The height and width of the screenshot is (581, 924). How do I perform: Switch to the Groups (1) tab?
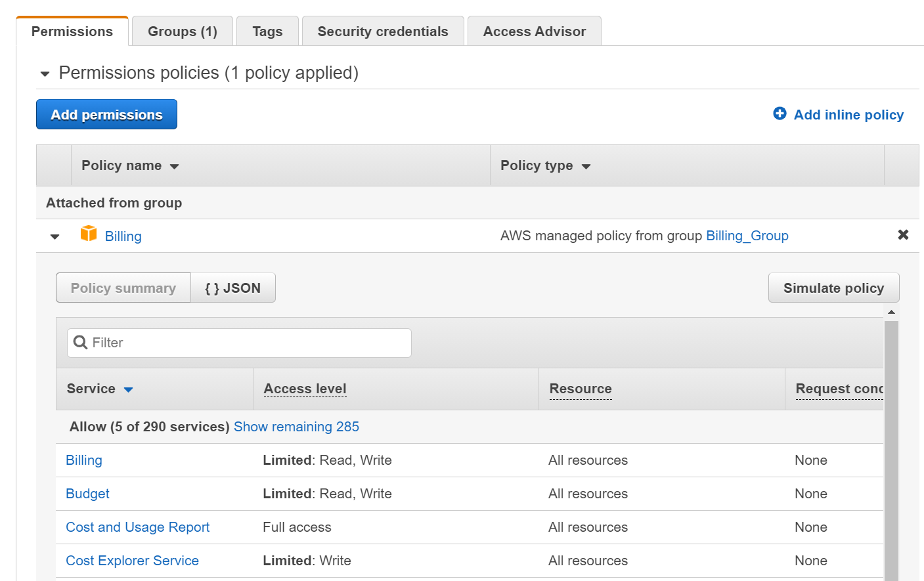182,32
